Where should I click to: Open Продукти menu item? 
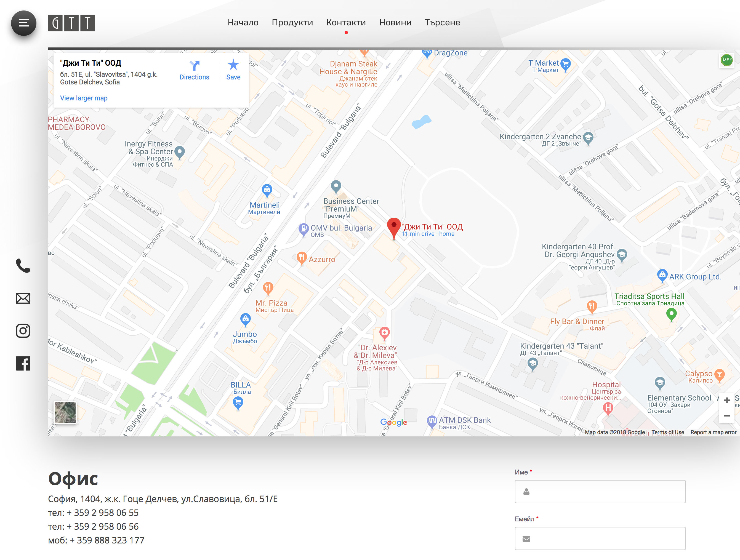point(292,22)
